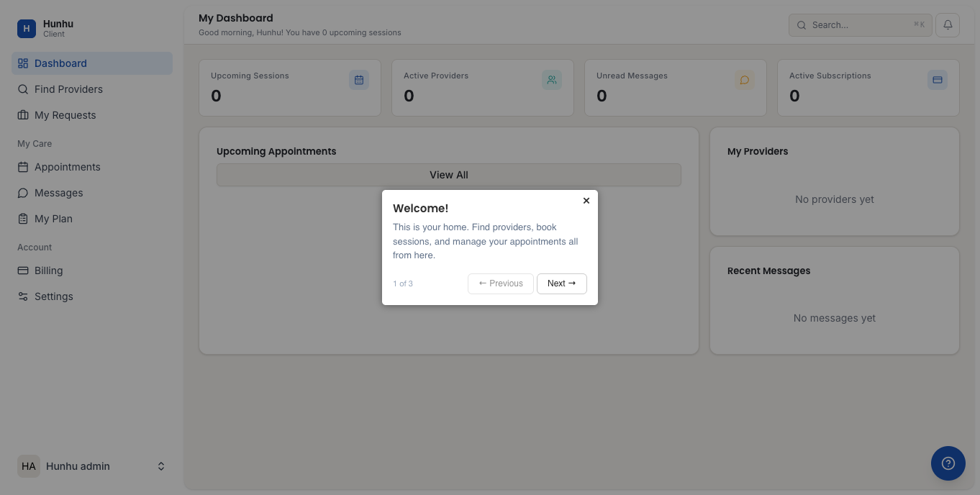This screenshot has height=495, width=980.
Task: Click the Previous tour button
Action: point(501,283)
